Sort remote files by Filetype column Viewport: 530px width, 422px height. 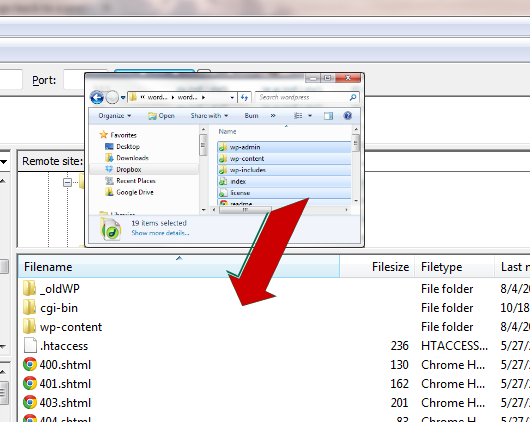455,267
